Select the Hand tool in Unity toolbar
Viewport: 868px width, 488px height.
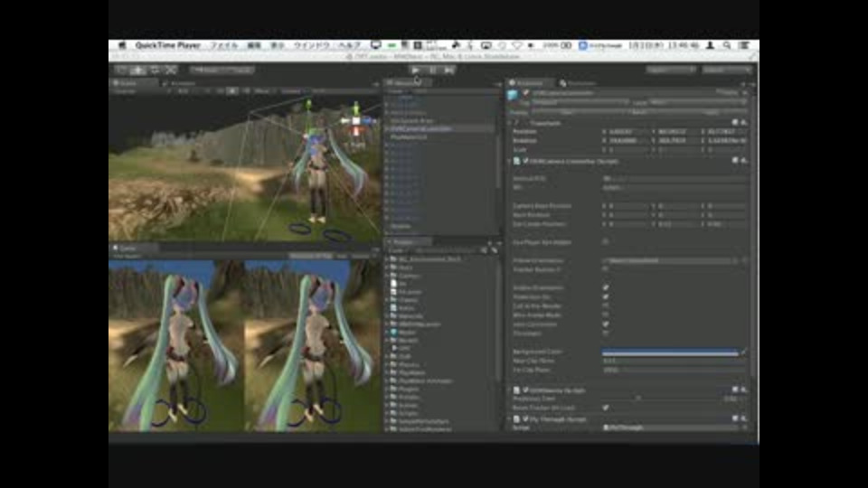click(122, 70)
